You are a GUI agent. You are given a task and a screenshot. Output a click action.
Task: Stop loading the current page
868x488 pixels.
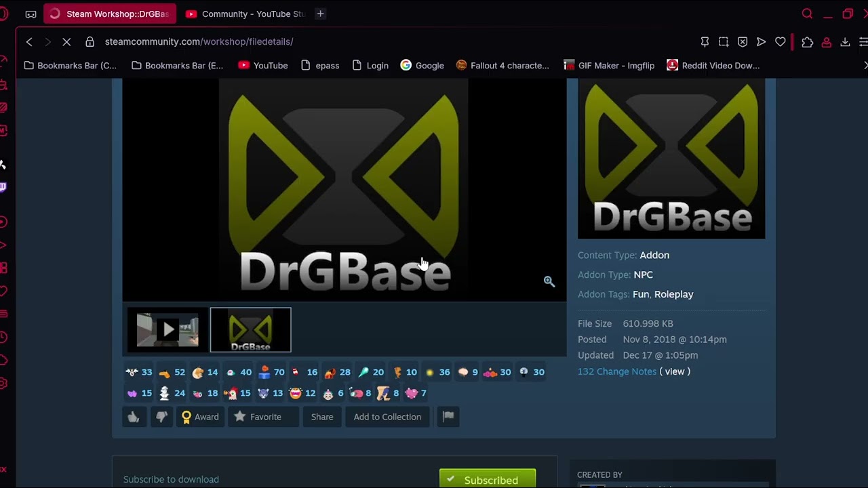tap(66, 42)
